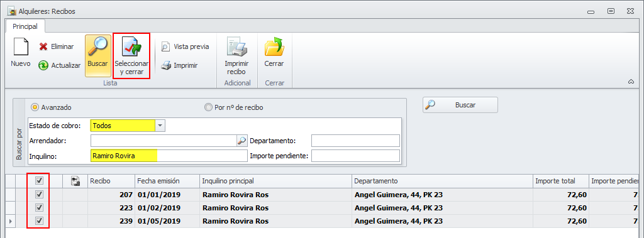The height and width of the screenshot is (238, 644).
Task: Expand the Estado de cobro dropdown
Action: (160, 126)
